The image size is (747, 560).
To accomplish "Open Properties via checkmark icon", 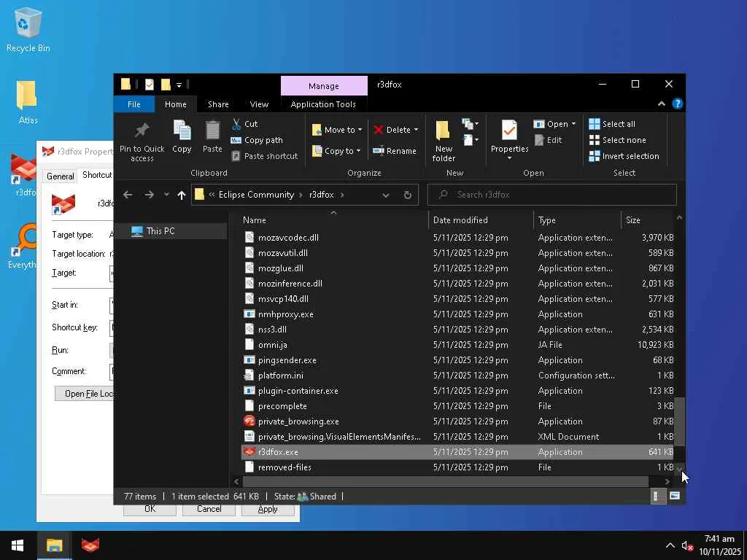I will [509, 131].
